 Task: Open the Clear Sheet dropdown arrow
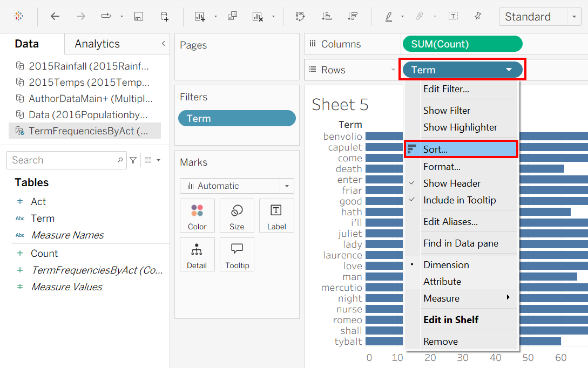point(273,17)
